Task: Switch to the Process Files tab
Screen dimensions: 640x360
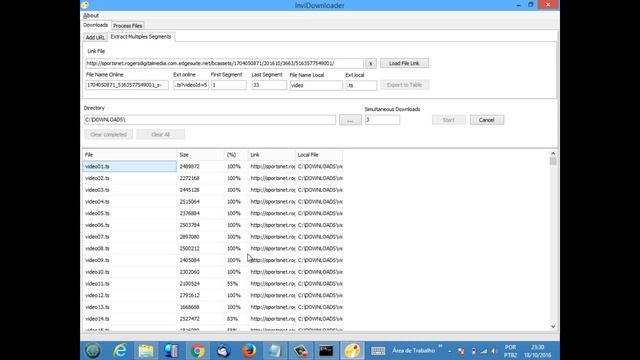Action: pyautogui.click(x=128, y=26)
